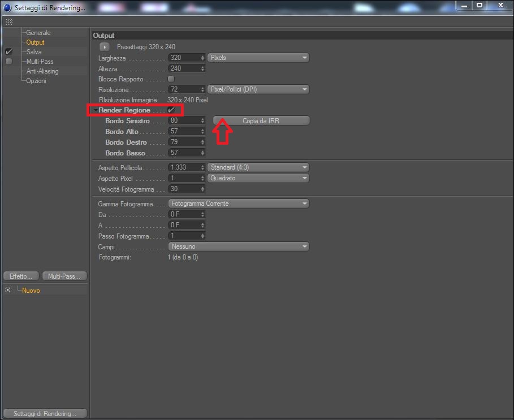514x420 pixels.
Task: Check the Blocca Rapporto checkbox
Action: [x=171, y=79]
